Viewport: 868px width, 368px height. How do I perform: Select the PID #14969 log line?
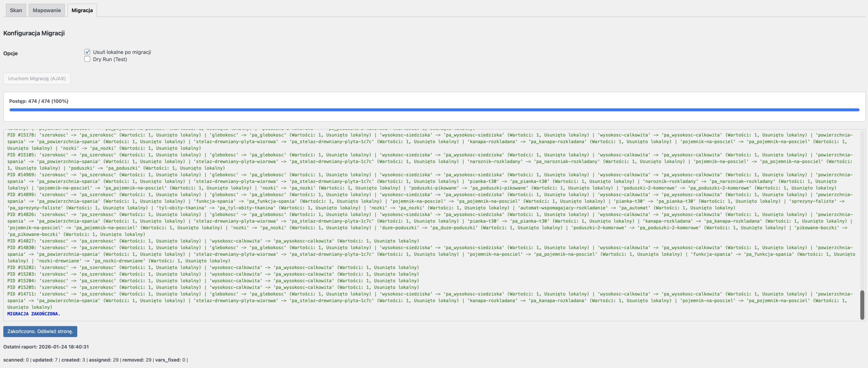22,175
